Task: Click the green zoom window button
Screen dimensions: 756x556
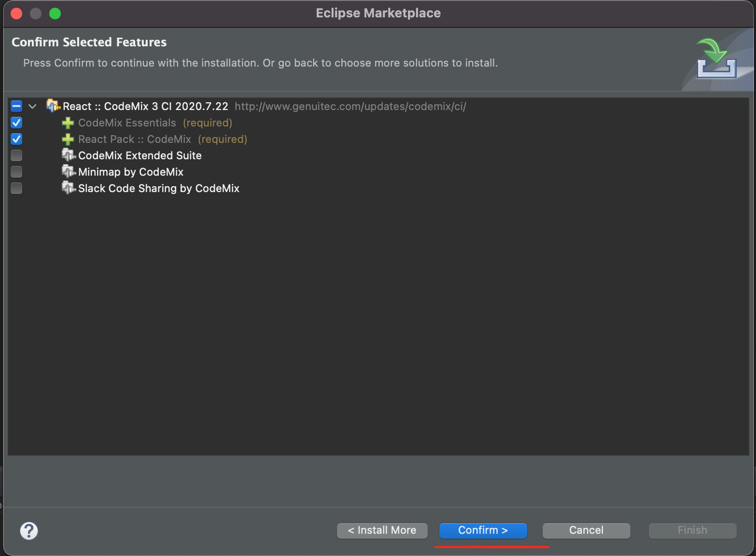Action: coord(55,14)
